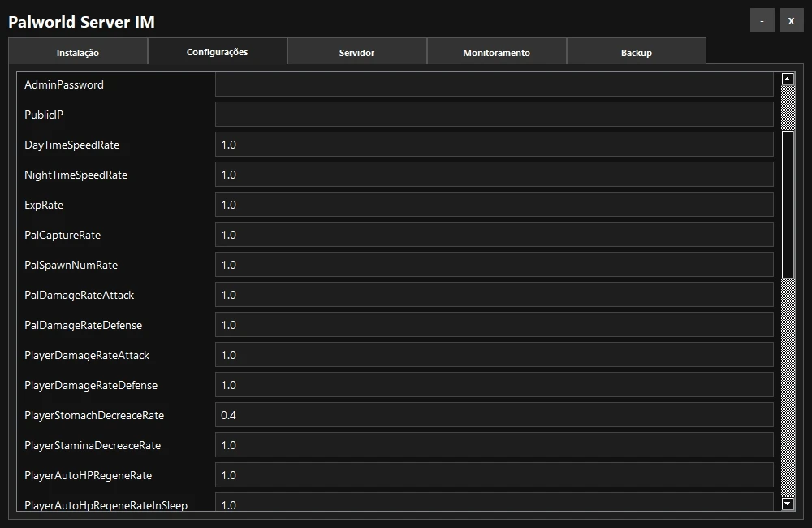Image resolution: width=812 pixels, height=528 pixels.
Task: Click the PalDamageRateDefense label
Action: pyautogui.click(x=84, y=325)
